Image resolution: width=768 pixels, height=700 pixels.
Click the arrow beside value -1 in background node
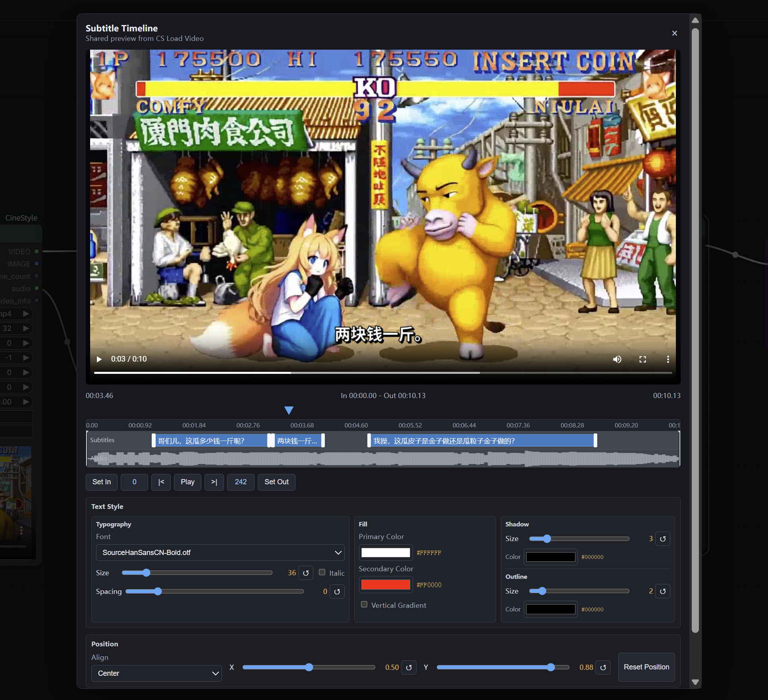pyautogui.click(x=26, y=358)
